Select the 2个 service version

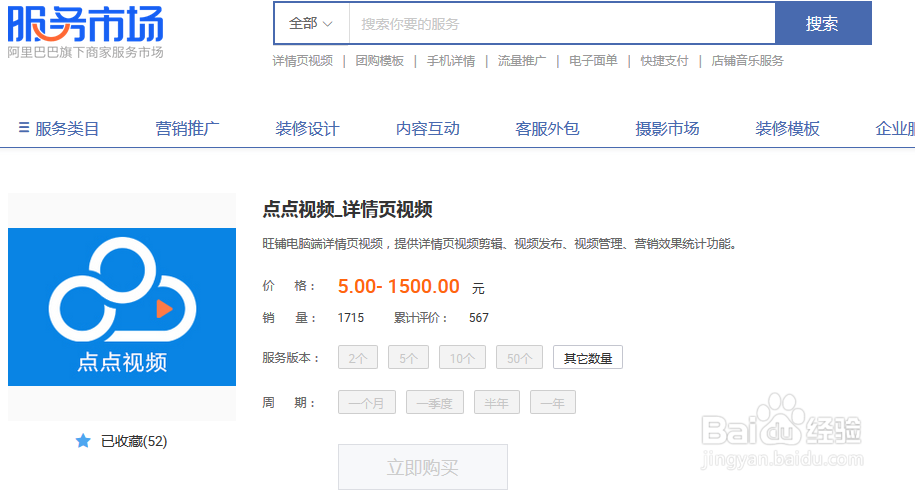[x=358, y=358]
